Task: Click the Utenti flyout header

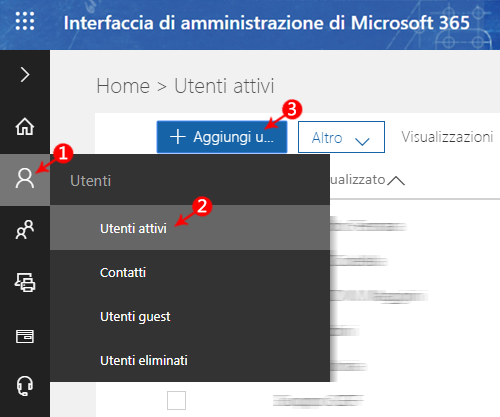Action: pos(90,181)
